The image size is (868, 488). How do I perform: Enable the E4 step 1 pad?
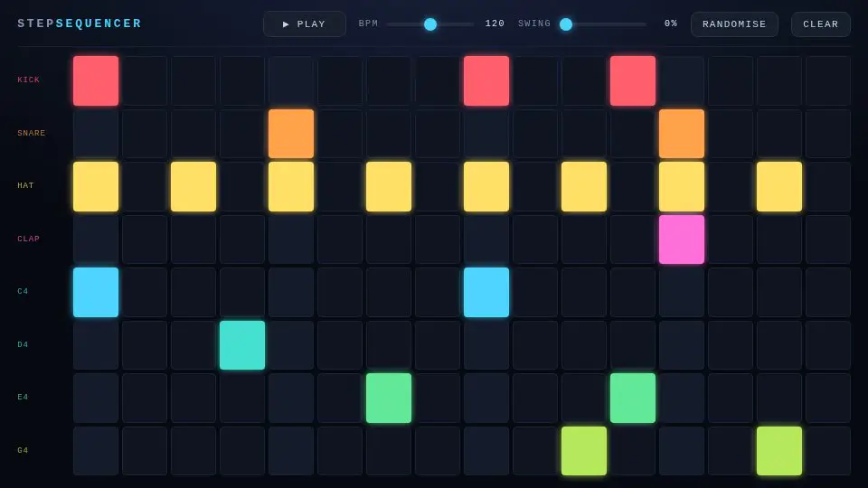click(x=96, y=398)
